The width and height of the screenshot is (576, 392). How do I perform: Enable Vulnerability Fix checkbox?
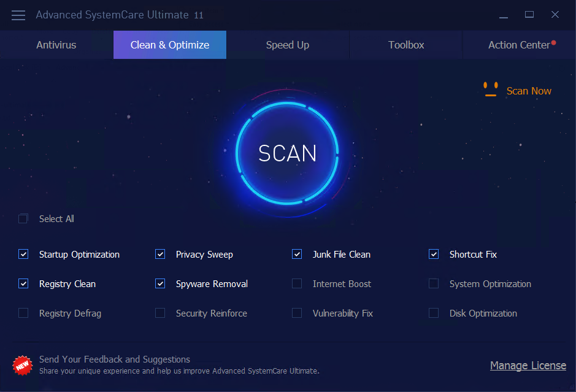pyautogui.click(x=297, y=313)
